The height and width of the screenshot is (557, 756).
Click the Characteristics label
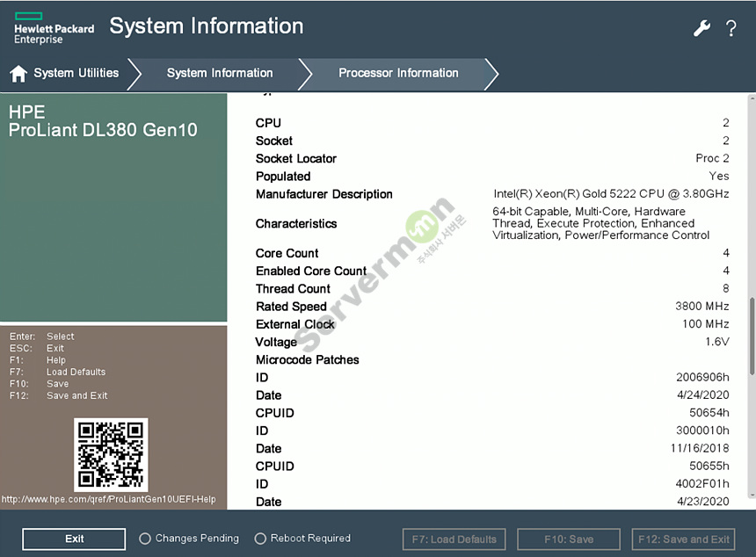[x=296, y=223]
